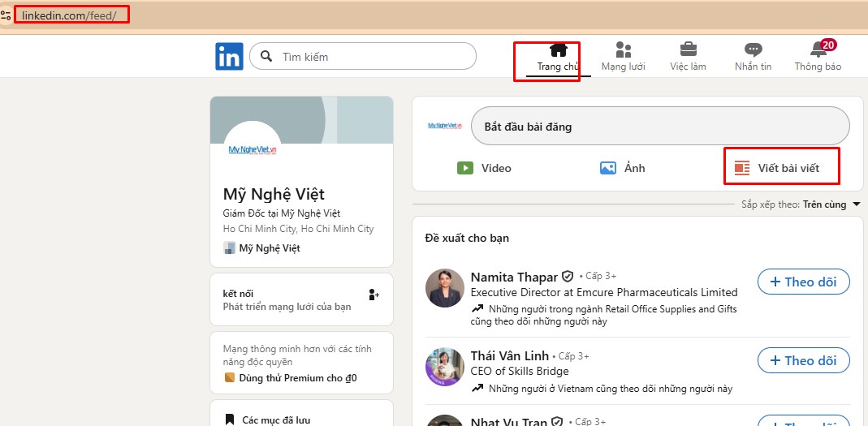This screenshot has width=868, height=426.
Task: Open the Sắp xếp theo Trên cùng dropdown
Action: point(801,204)
